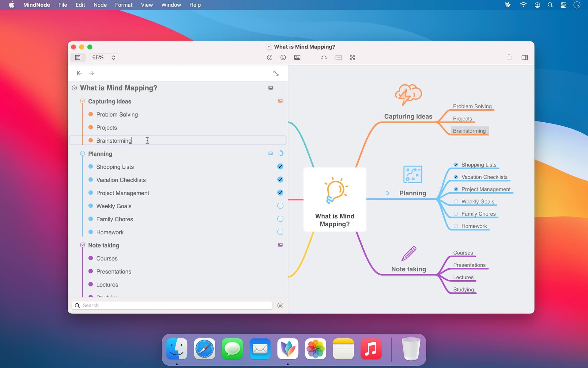The height and width of the screenshot is (368, 588).
Task: Mark the Weekly Goals task as complete
Action: pos(280,206)
